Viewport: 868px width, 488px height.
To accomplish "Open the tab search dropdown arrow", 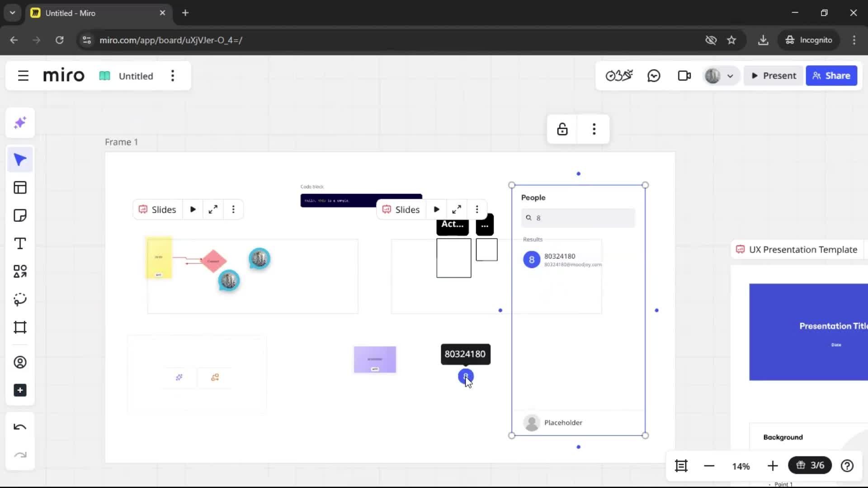I will click(13, 13).
